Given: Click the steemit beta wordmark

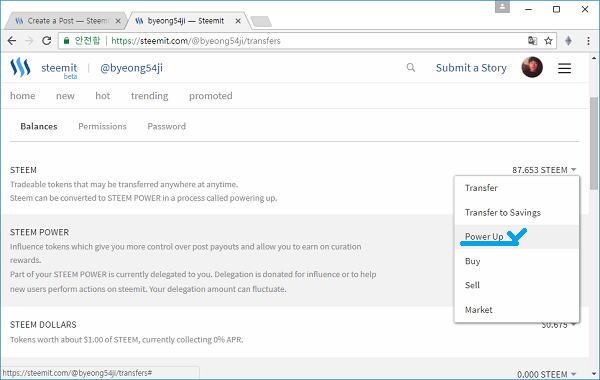Looking at the screenshot, I should click(59, 70).
